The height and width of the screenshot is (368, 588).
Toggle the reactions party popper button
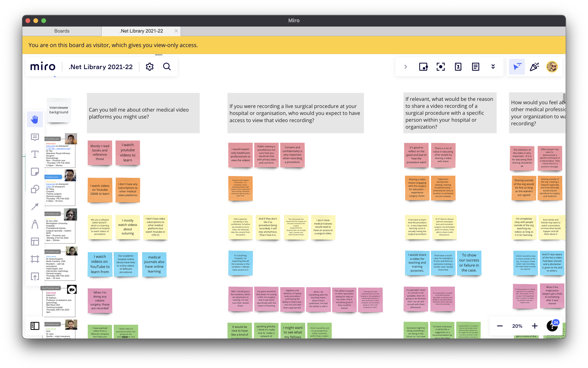[534, 67]
